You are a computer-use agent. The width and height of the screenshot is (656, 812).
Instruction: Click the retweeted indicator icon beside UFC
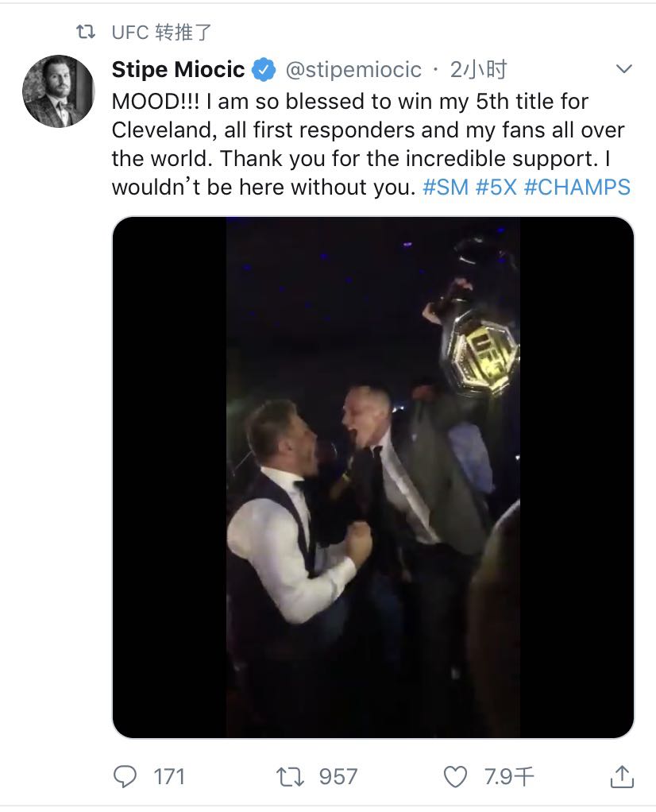tap(86, 32)
